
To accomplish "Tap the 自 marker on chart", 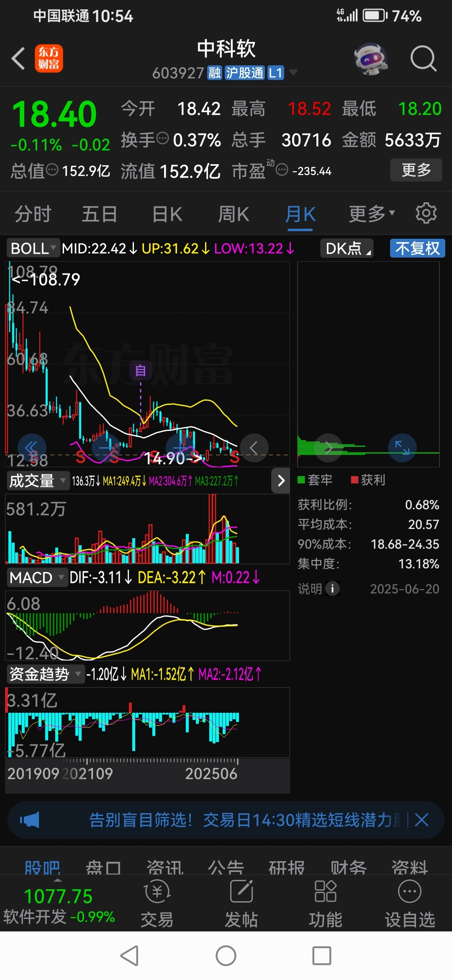I will (x=140, y=371).
